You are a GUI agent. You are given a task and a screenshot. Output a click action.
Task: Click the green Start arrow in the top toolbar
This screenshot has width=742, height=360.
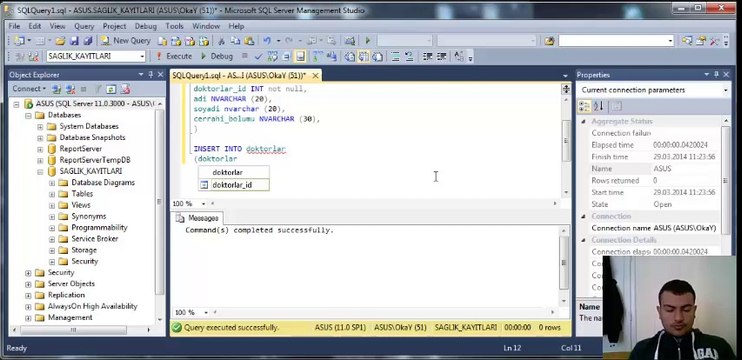tap(368, 41)
